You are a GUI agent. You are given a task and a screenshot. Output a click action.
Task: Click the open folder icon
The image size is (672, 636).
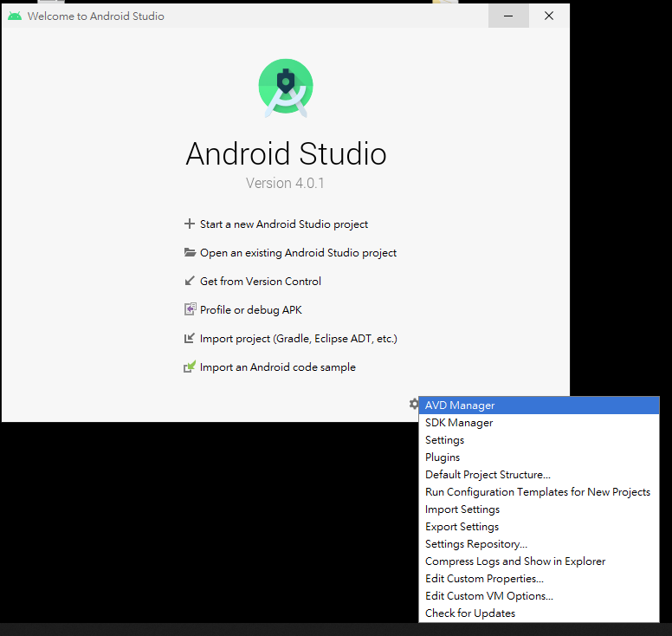(190, 252)
